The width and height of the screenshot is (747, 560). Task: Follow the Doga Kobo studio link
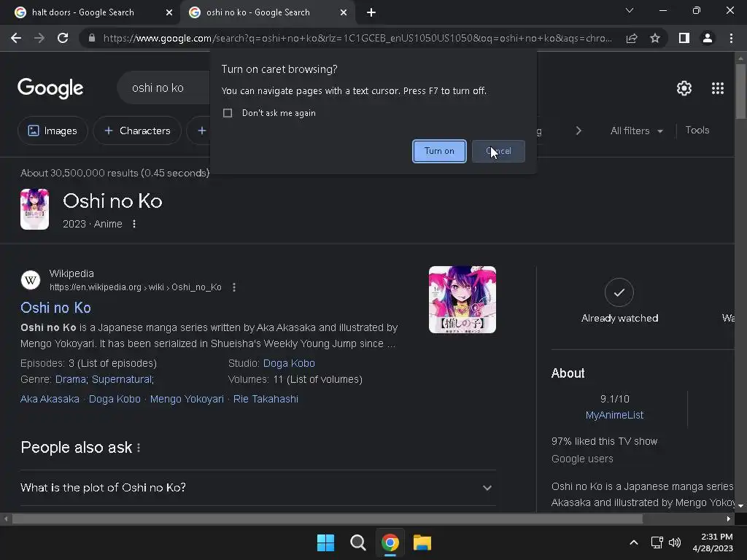[289, 363]
